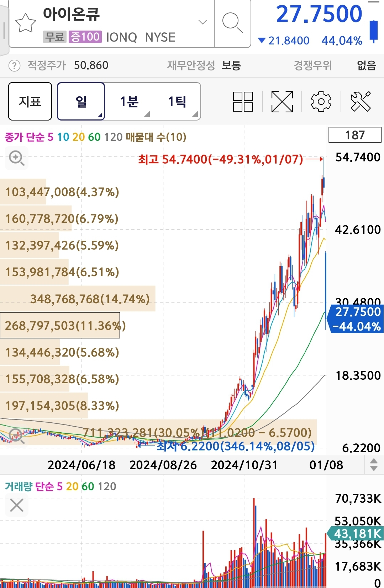Image resolution: width=384 pixels, height=588 pixels.
Task: Edit the candle count field 187
Action: (355, 135)
